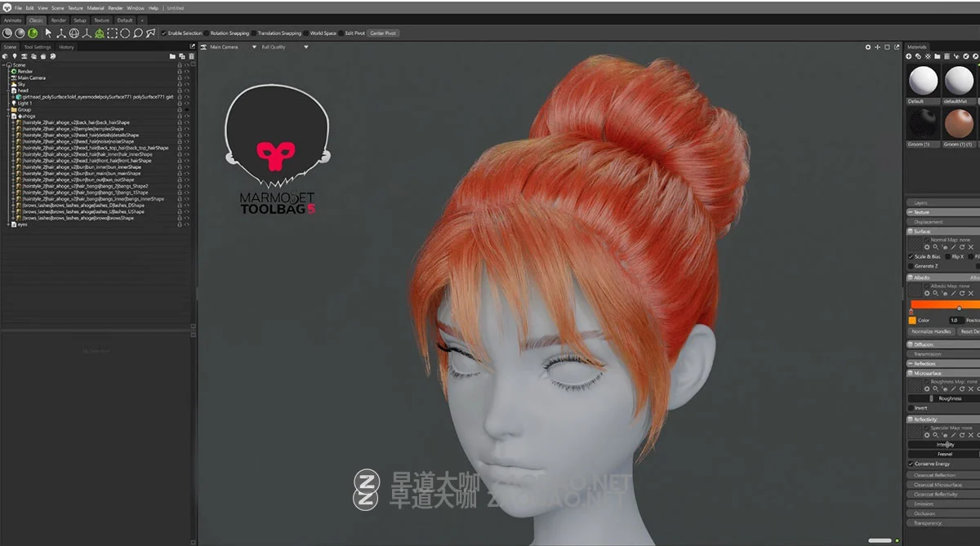Switch to the Render tab
The height and width of the screenshot is (546, 980).
57,20
